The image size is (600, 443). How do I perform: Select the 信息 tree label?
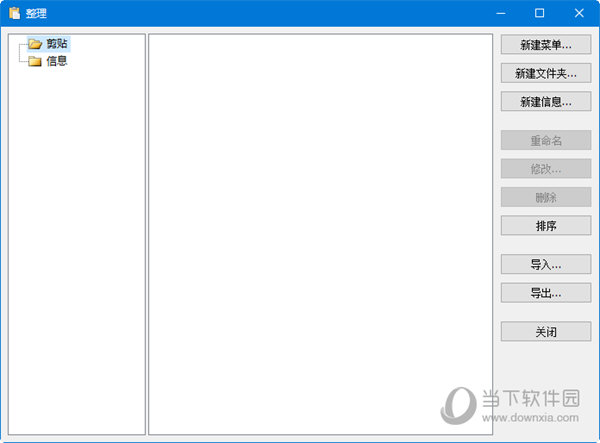[x=57, y=61]
